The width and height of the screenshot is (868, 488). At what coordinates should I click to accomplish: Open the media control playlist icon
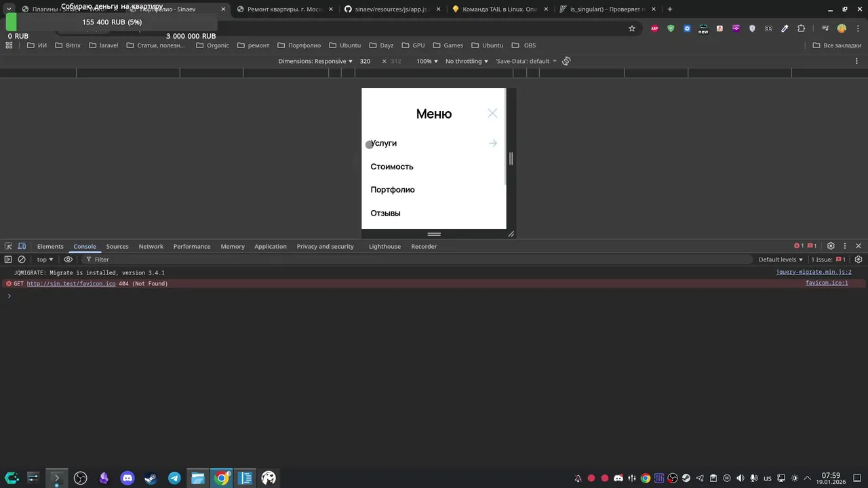click(825, 28)
